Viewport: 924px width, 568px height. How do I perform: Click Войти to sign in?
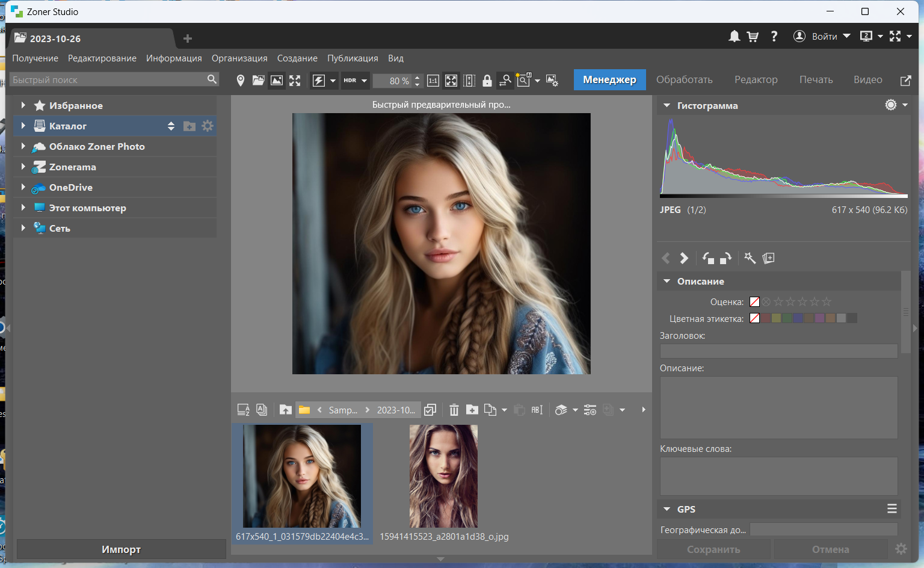point(824,37)
